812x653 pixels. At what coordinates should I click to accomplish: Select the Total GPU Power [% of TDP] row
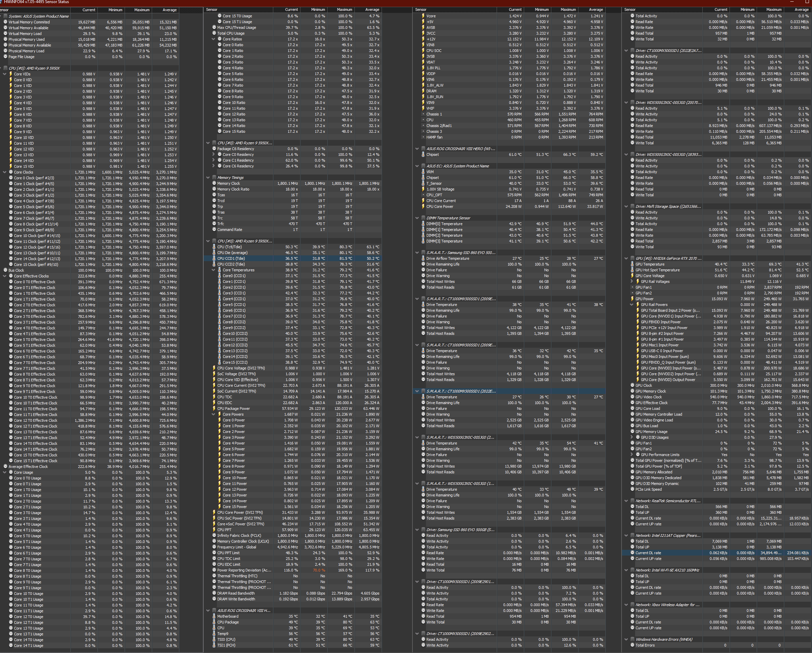(x=717, y=467)
